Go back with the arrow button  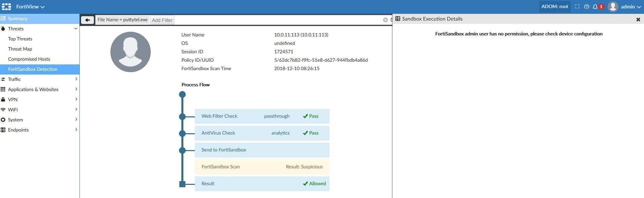point(87,20)
